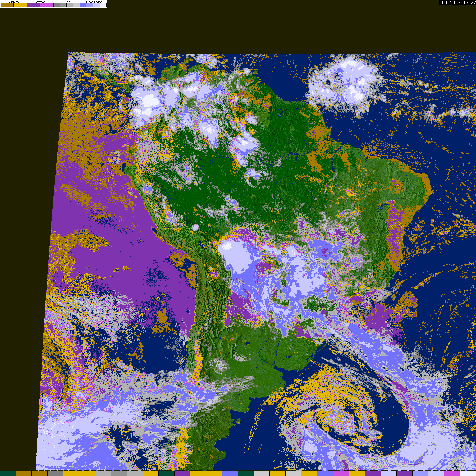Click the leftmost dark green bottom strip cell
Screen dimensions: 476x476
[x=8, y=473]
